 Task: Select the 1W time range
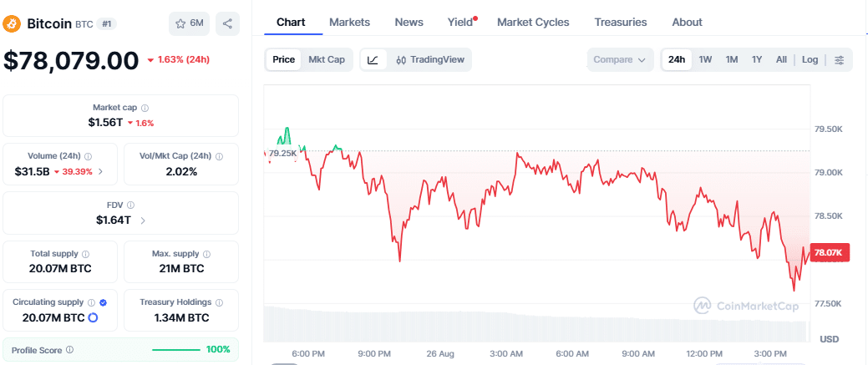click(x=705, y=60)
